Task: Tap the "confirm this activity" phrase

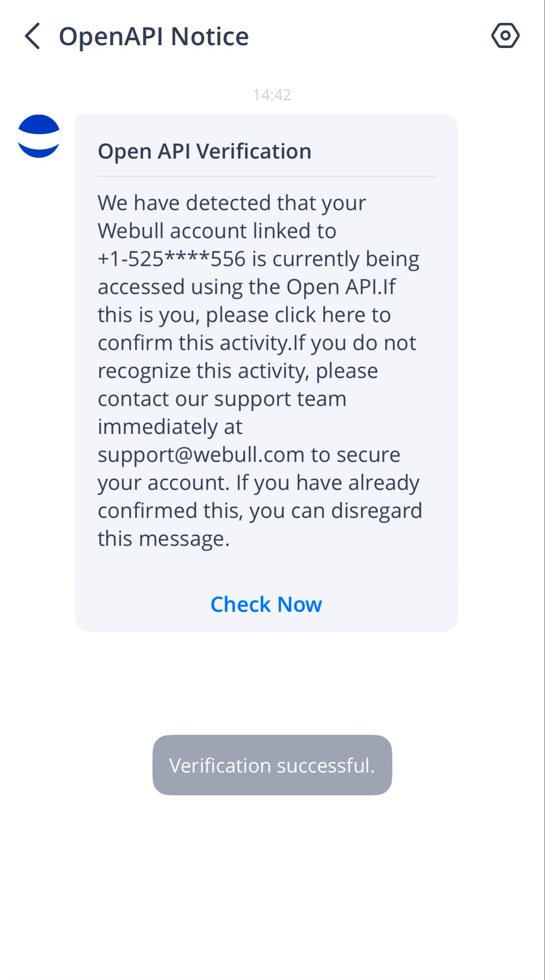Action: coord(194,343)
